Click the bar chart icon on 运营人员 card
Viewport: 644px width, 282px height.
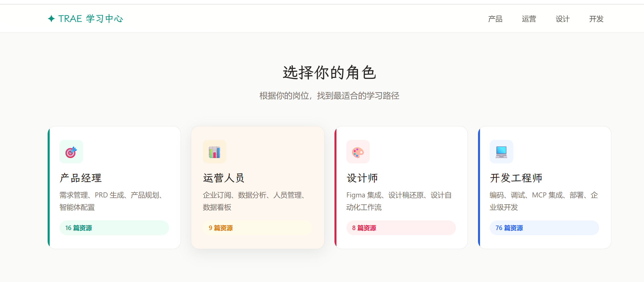tap(214, 152)
